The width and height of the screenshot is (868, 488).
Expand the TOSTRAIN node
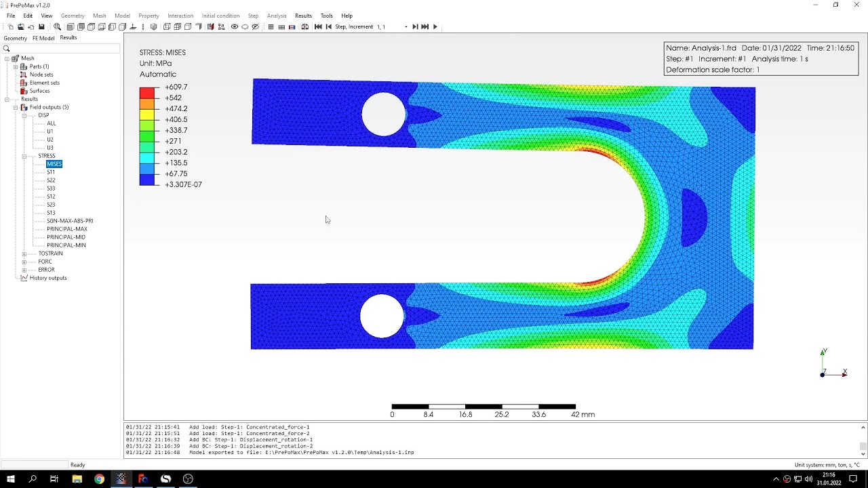pos(24,253)
